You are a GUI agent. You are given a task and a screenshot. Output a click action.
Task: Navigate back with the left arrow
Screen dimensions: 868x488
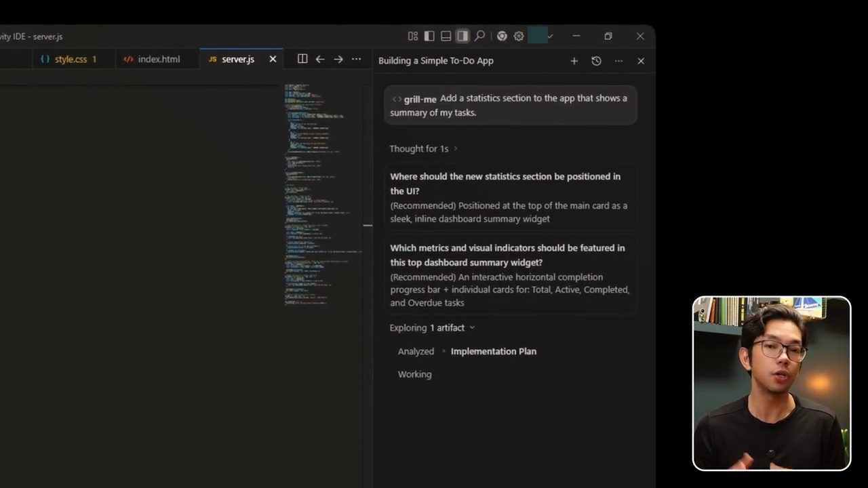[320, 59]
